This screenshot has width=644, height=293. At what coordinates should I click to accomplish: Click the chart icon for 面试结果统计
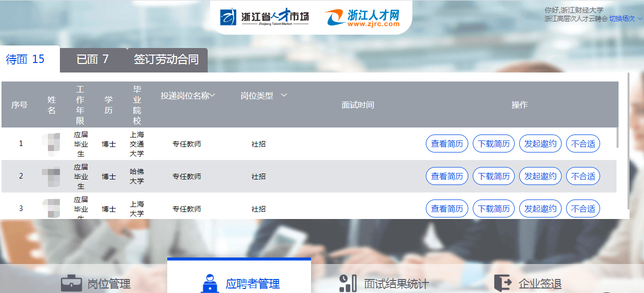[347, 283]
